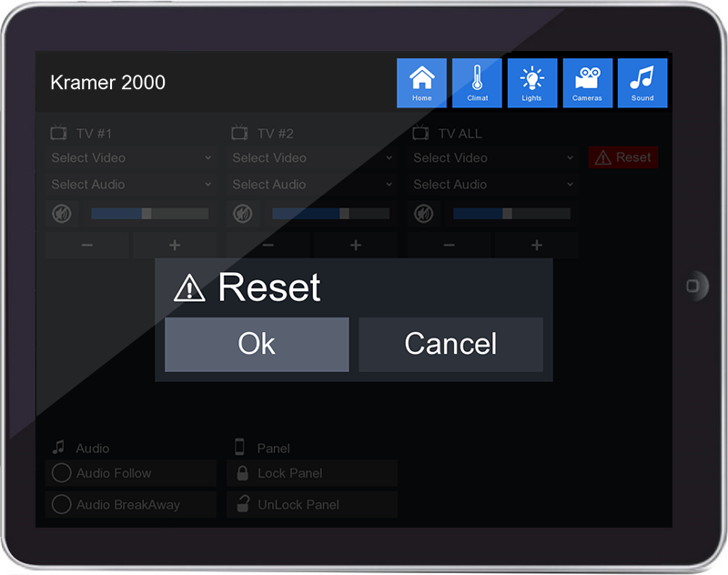The image size is (728, 575).
Task: Click the red Reset warning button
Action: [x=623, y=157]
